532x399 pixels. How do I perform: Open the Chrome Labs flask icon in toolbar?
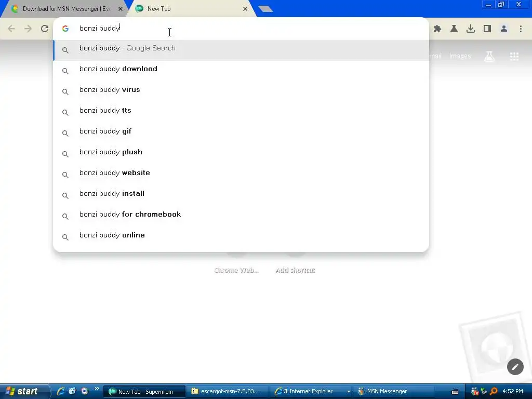pyautogui.click(x=454, y=29)
